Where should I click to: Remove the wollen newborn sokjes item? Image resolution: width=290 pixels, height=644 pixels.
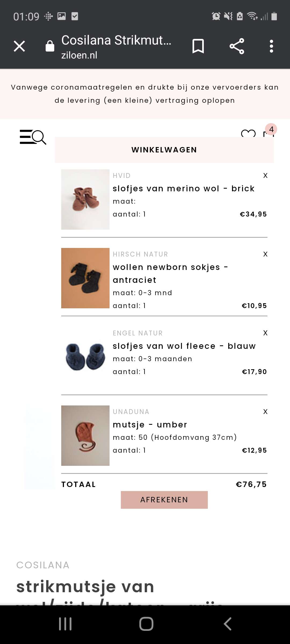pos(265,254)
